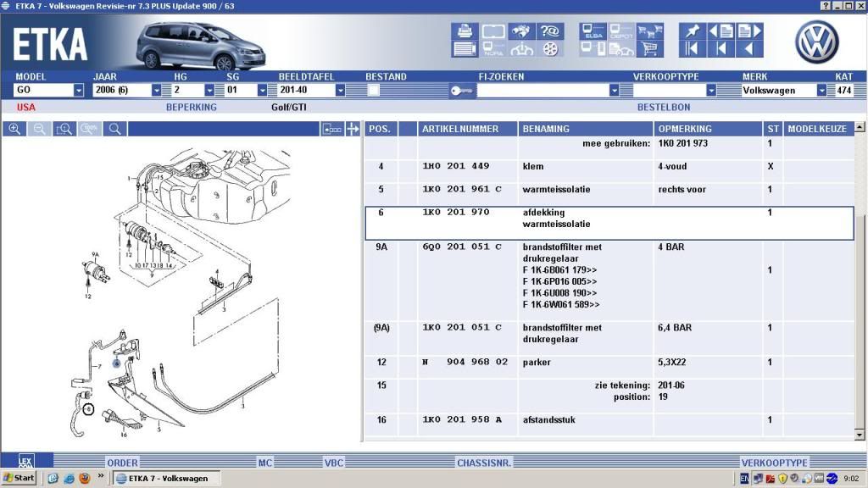This screenshot has width=868, height=488.
Task: Click the ST column header
Action: (773, 129)
